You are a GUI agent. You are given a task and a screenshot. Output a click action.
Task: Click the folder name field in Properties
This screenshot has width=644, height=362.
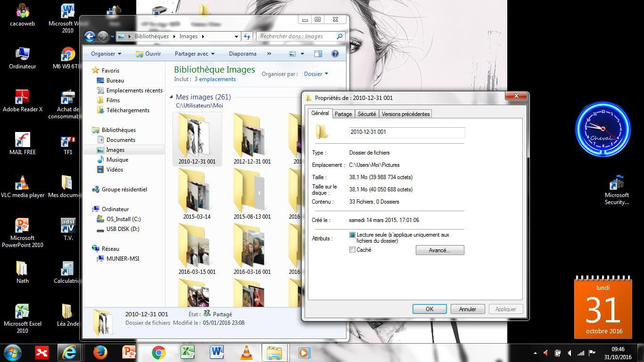click(x=407, y=132)
